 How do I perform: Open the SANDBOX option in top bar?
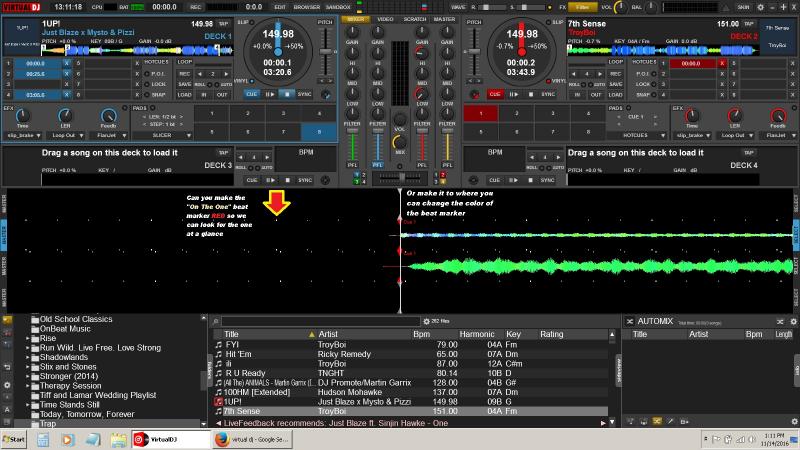tap(338, 7)
